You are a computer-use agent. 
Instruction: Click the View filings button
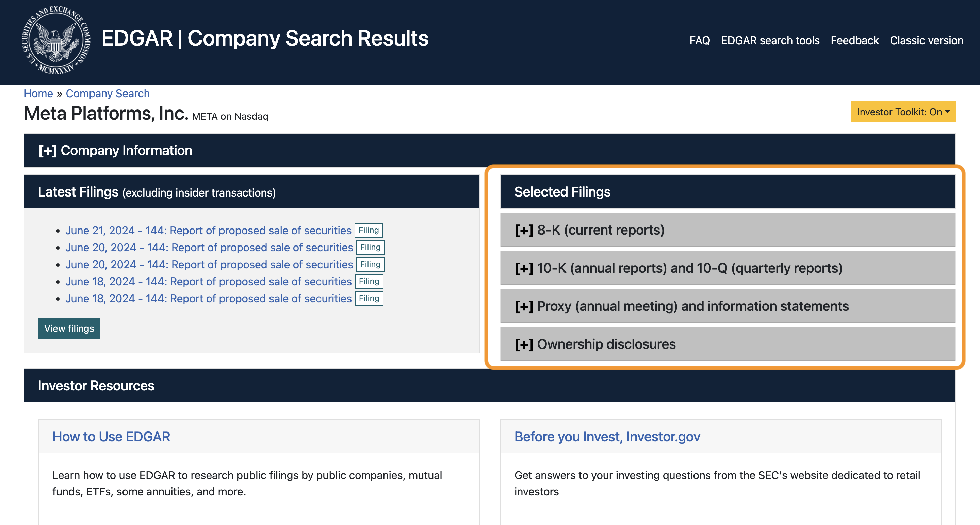(x=69, y=328)
